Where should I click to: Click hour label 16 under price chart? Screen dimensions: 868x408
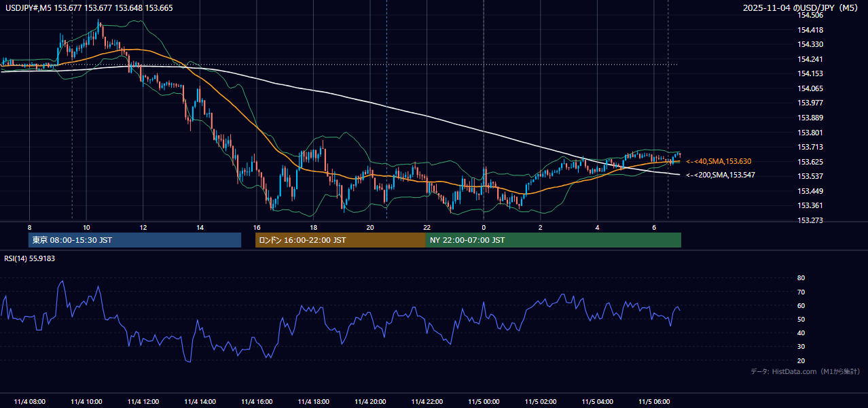(x=256, y=227)
